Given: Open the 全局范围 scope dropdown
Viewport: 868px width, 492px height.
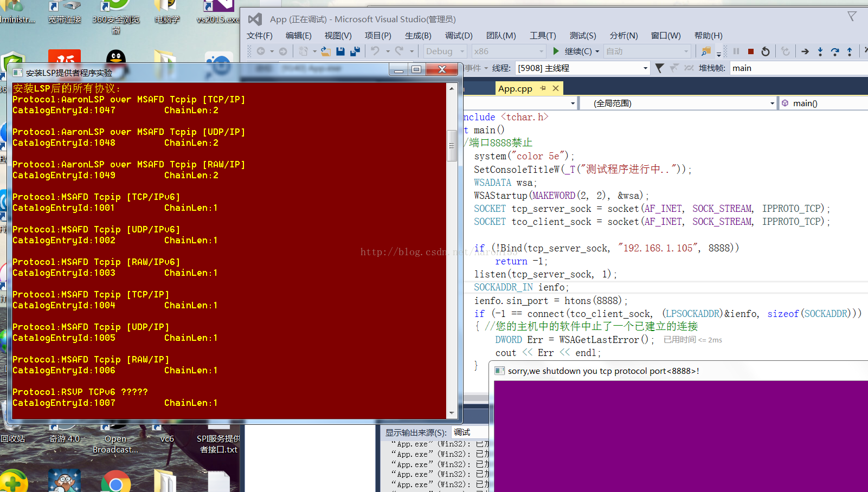Looking at the screenshot, I should point(678,103).
